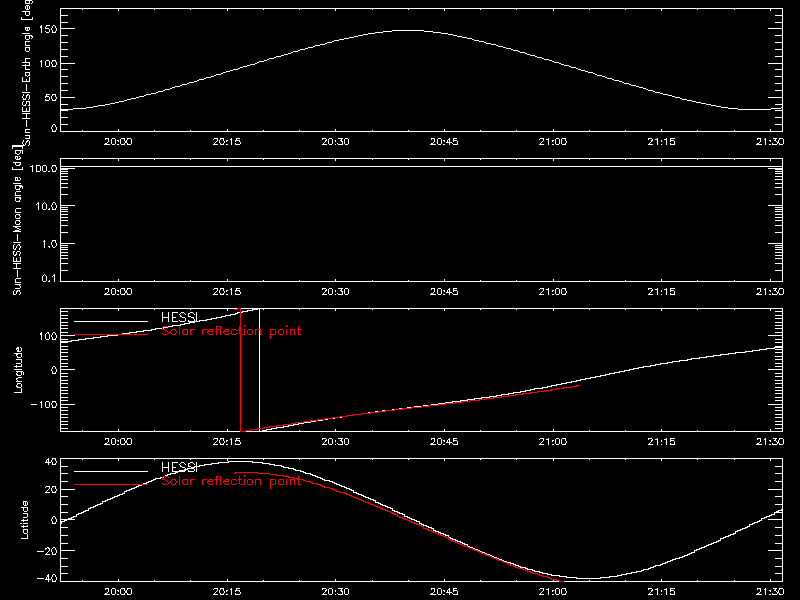800x600 pixels.
Task: Click the -100 tick label on Longitude plot
Action: tap(44, 404)
